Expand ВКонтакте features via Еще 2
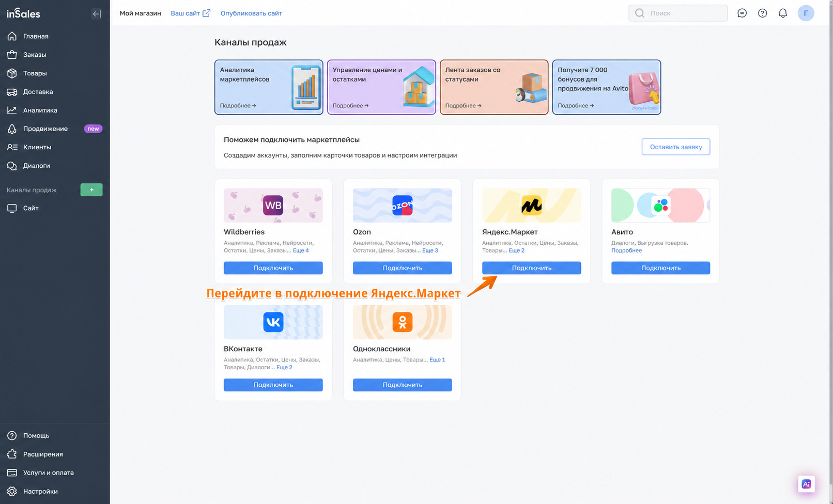The width and height of the screenshot is (833, 504). (x=284, y=367)
